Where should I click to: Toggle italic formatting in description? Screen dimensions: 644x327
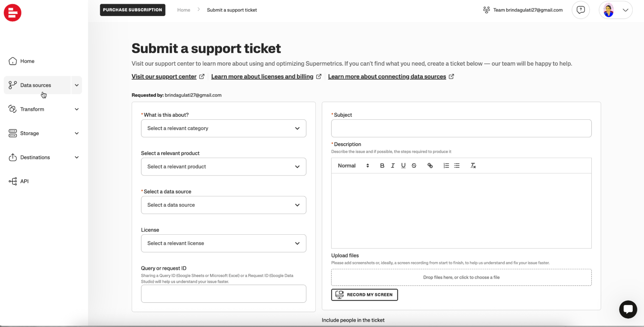coord(393,165)
